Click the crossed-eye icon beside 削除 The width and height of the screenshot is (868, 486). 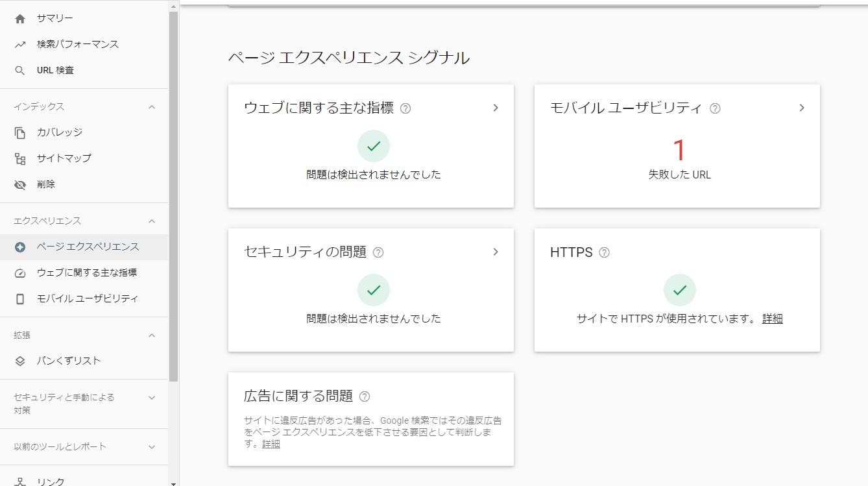tap(20, 184)
